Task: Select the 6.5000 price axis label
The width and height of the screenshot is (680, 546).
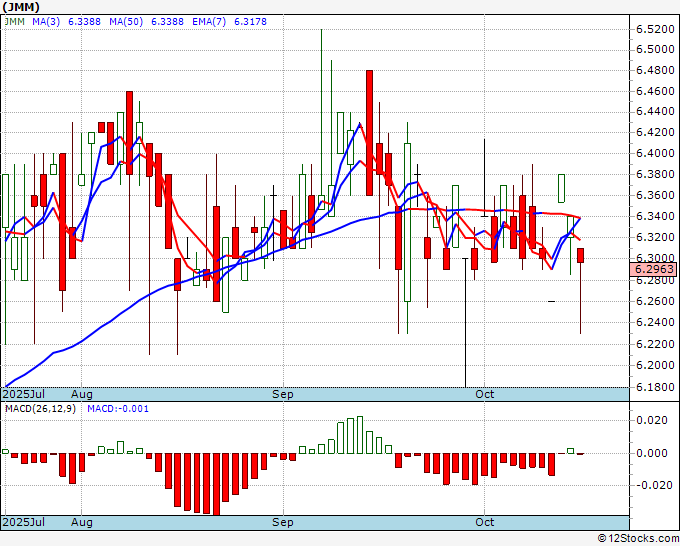Action: point(655,49)
